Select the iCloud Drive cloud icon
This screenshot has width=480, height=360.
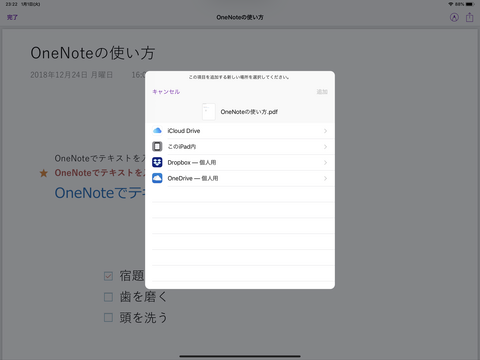pos(157,131)
